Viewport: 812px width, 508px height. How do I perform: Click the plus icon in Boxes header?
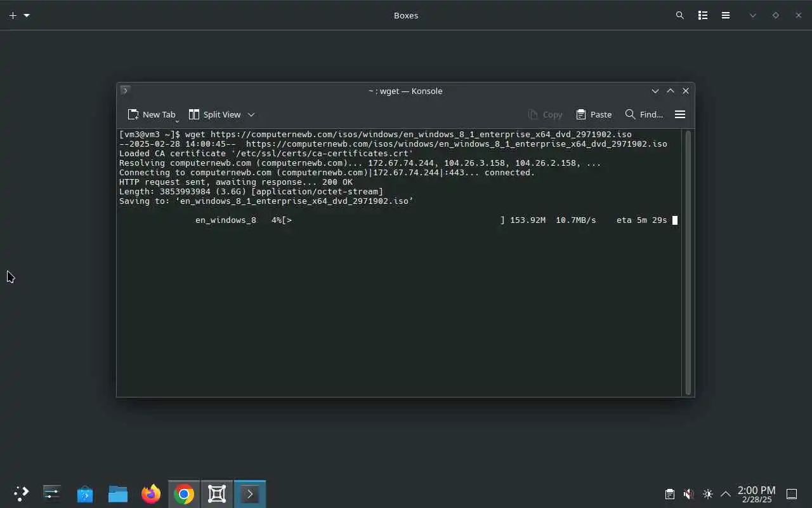point(13,15)
